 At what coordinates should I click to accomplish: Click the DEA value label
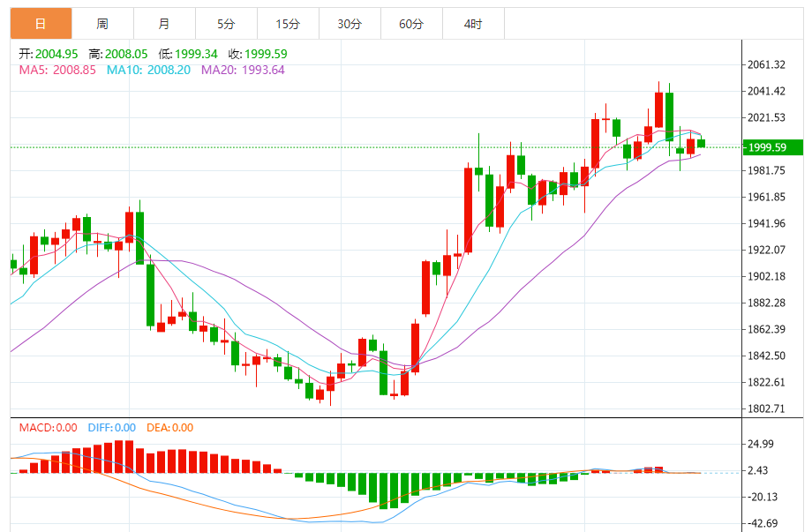click(169, 428)
